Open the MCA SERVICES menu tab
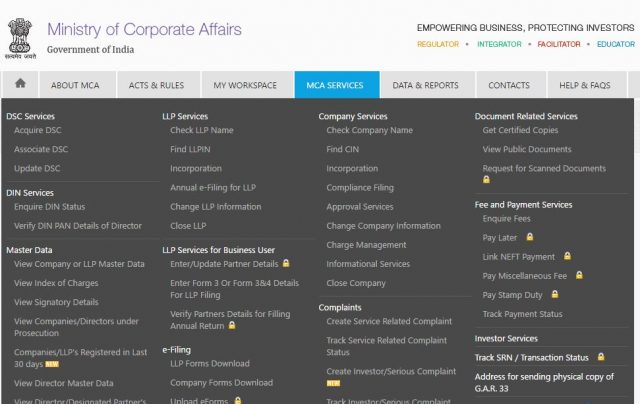This screenshot has width=640, height=404. (x=336, y=85)
